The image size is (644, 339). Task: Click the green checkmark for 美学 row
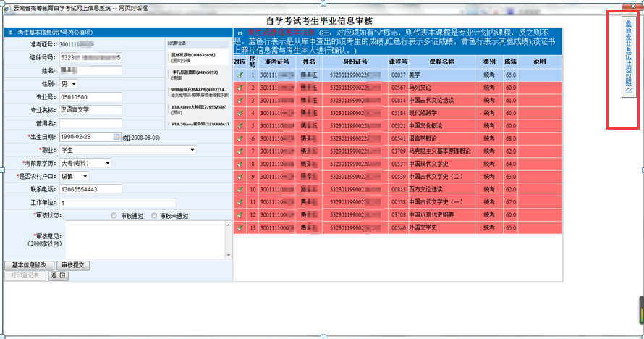[x=240, y=75]
